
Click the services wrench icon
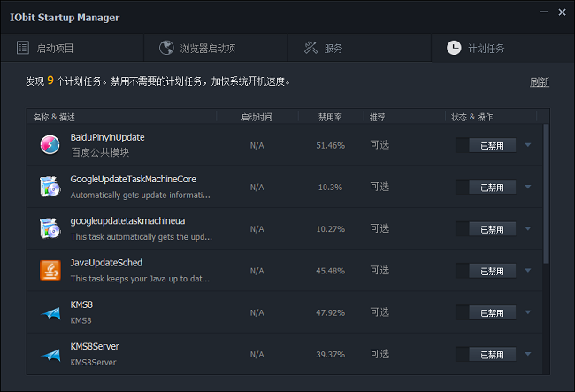(x=310, y=48)
